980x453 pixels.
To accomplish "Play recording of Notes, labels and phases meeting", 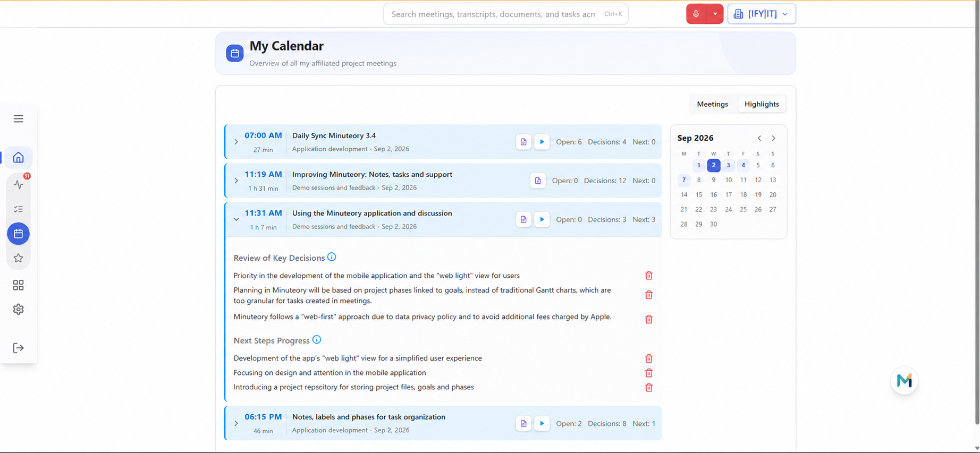I will coord(542,423).
